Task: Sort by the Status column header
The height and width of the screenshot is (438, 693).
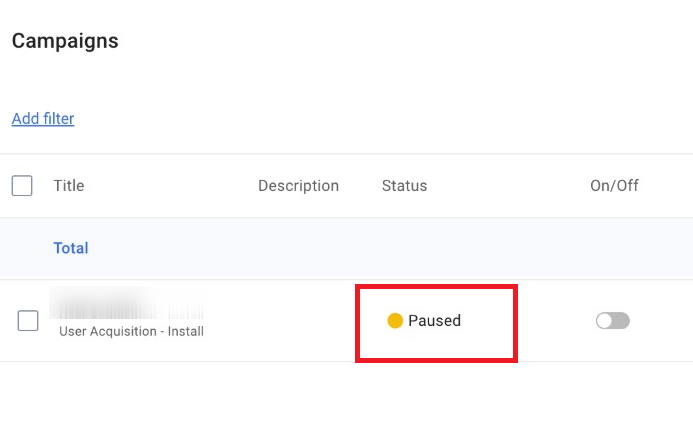Action: [x=404, y=186]
